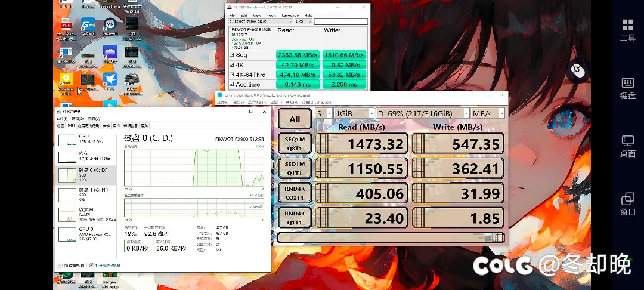Open 查看(V) menu in Task Manager
The height and width of the screenshot is (290, 644).
[94, 119]
